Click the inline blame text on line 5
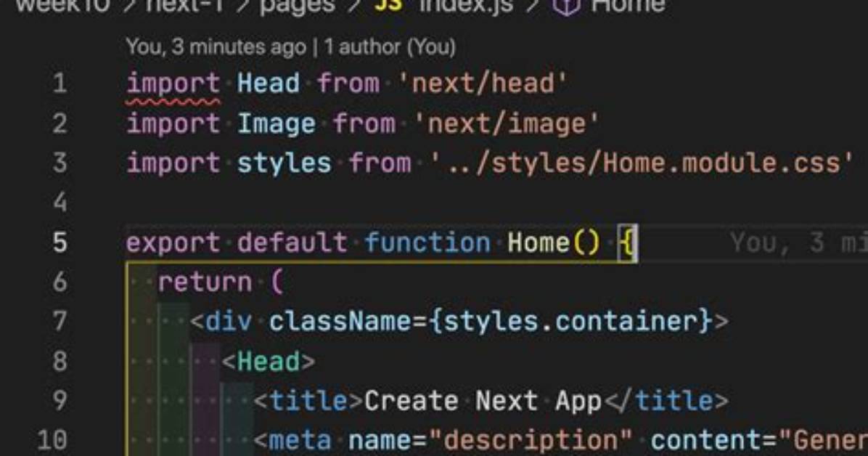Image resolution: width=868 pixels, height=456 pixels. [x=798, y=243]
